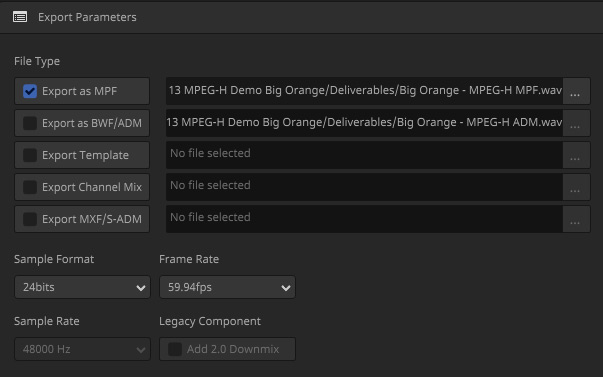
Task: Click the MPEG-H ADM.wav file path field
Action: click(x=364, y=123)
